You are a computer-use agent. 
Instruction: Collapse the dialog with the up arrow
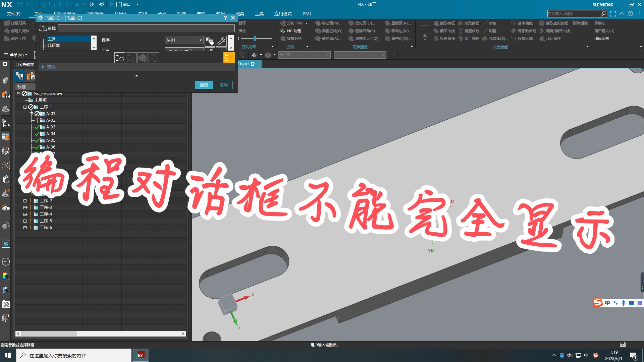(137, 76)
